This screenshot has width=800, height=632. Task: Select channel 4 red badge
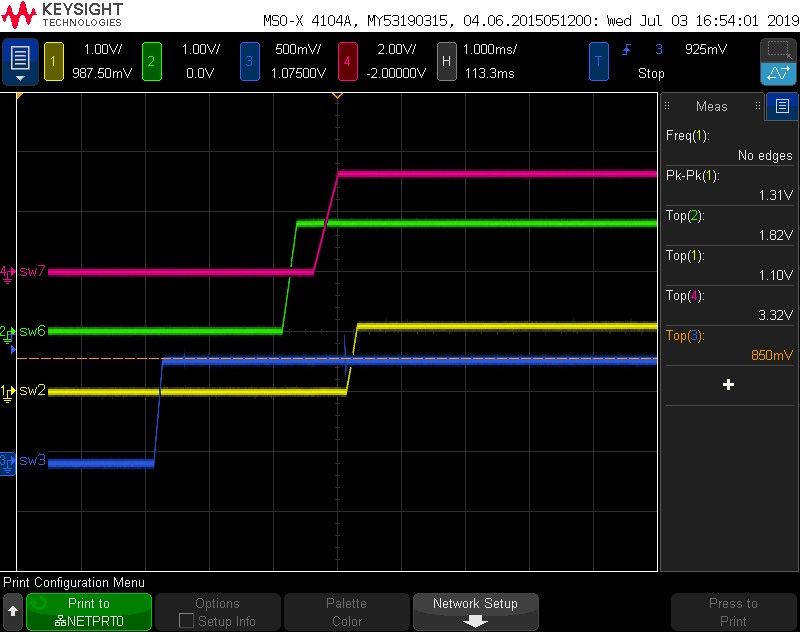pos(347,62)
